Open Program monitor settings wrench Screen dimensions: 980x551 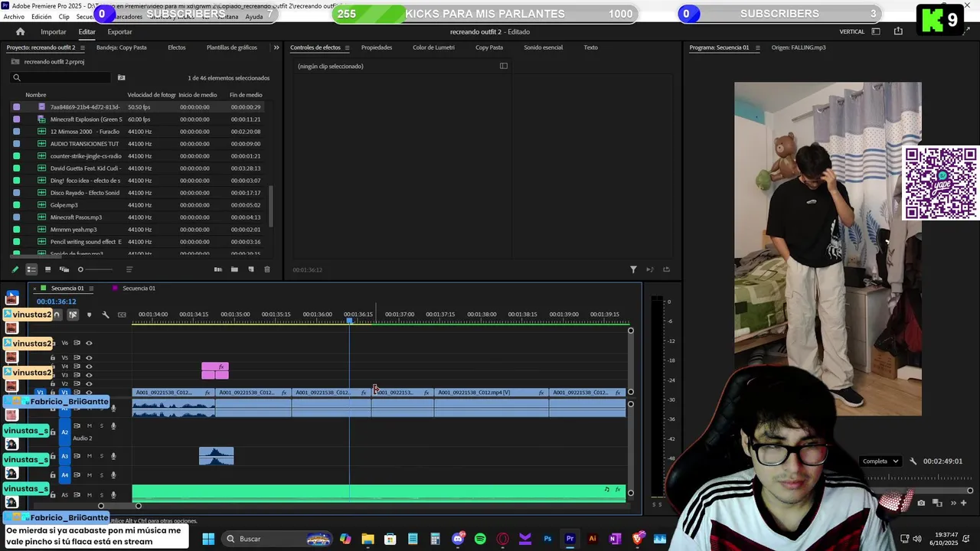pyautogui.click(x=913, y=461)
